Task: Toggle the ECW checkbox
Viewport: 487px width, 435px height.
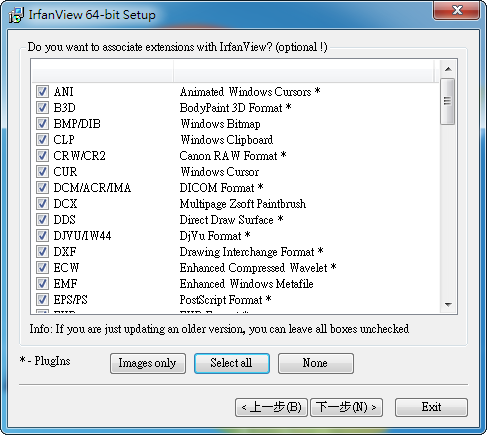Action: (42, 268)
